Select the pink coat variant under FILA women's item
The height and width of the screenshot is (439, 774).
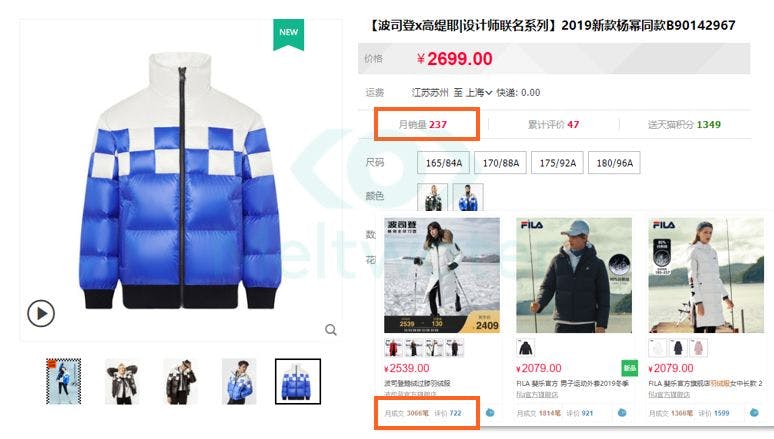[x=698, y=348]
